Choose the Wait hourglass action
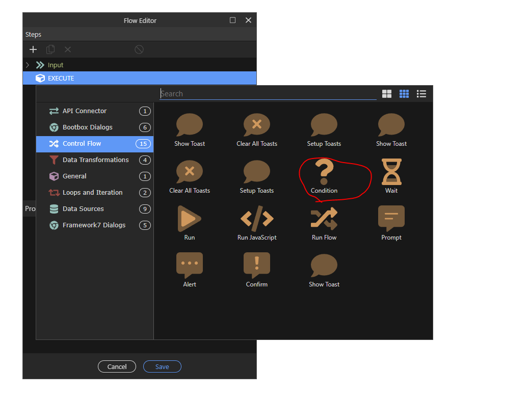Screen dimensions: 528x420 pos(391,172)
